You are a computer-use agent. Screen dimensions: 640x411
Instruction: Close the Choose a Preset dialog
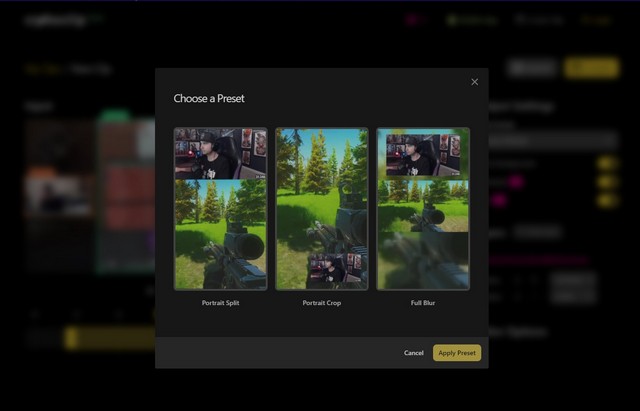(474, 82)
